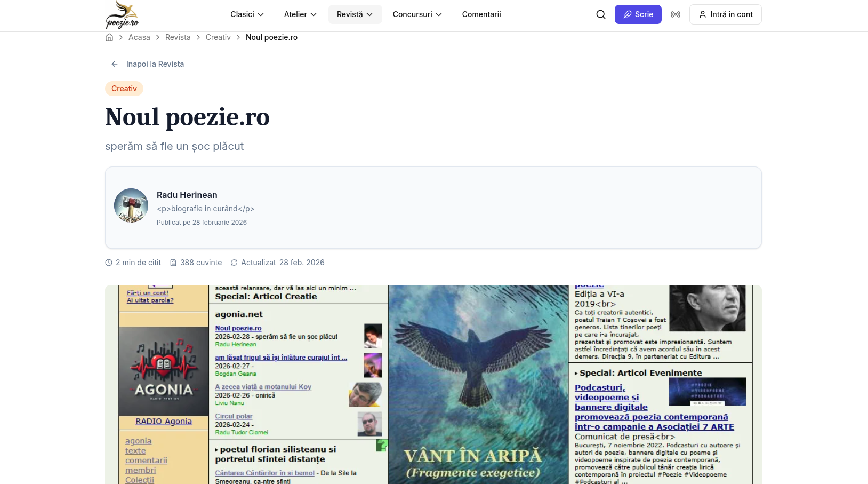Click the home icon in breadcrumb
The width and height of the screenshot is (868, 484).
(109, 37)
